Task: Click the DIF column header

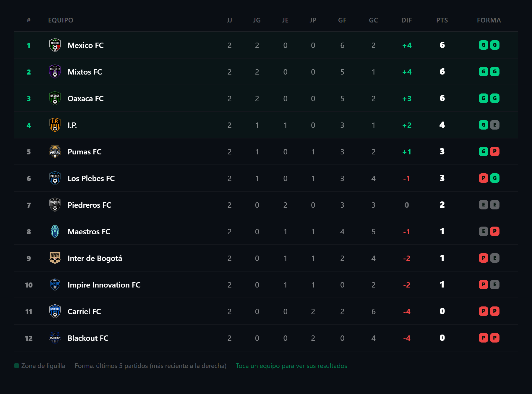Action: [x=407, y=20]
